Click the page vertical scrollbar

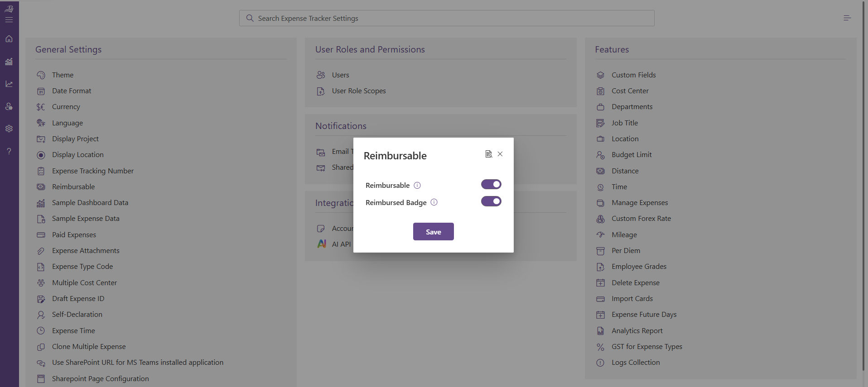(x=863, y=181)
